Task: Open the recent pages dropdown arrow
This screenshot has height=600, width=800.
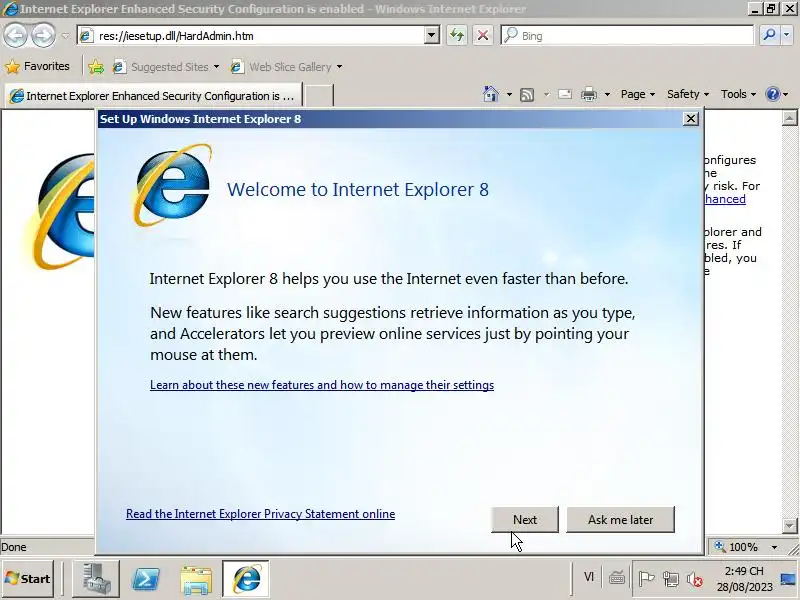Action: (x=65, y=36)
